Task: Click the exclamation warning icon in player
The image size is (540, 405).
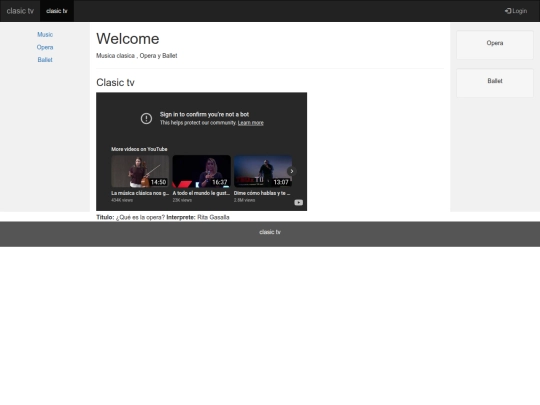Action: (146, 118)
